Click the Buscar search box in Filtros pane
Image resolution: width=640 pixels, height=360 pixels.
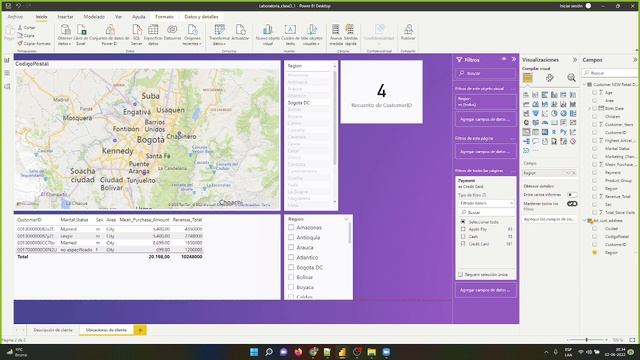[x=485, y=73]
